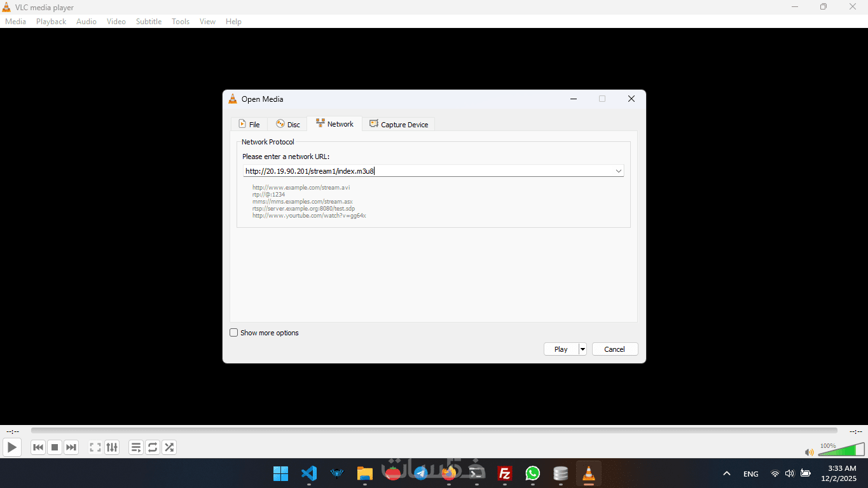
Task: Cancel the Open Media dialog
Action: (x=614, y=349)
